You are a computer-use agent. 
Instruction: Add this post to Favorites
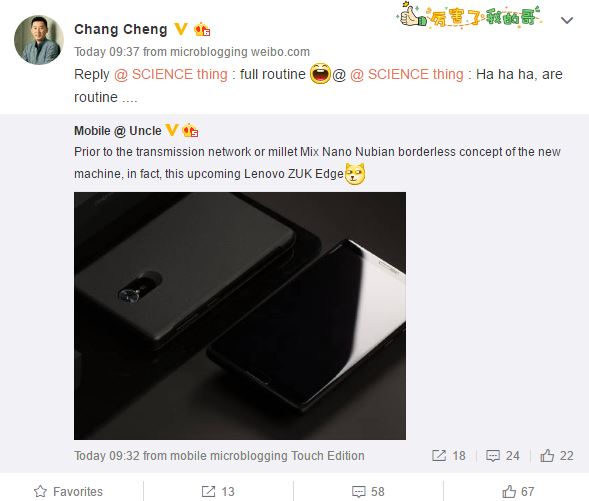[x=68, y=491]
